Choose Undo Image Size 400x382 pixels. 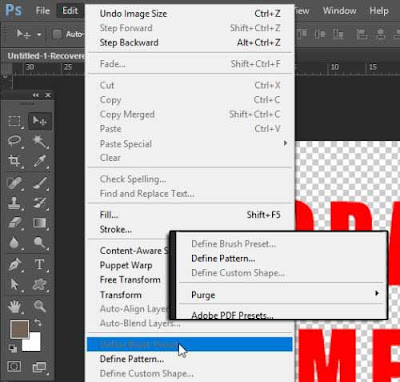[x=190, y=14]
